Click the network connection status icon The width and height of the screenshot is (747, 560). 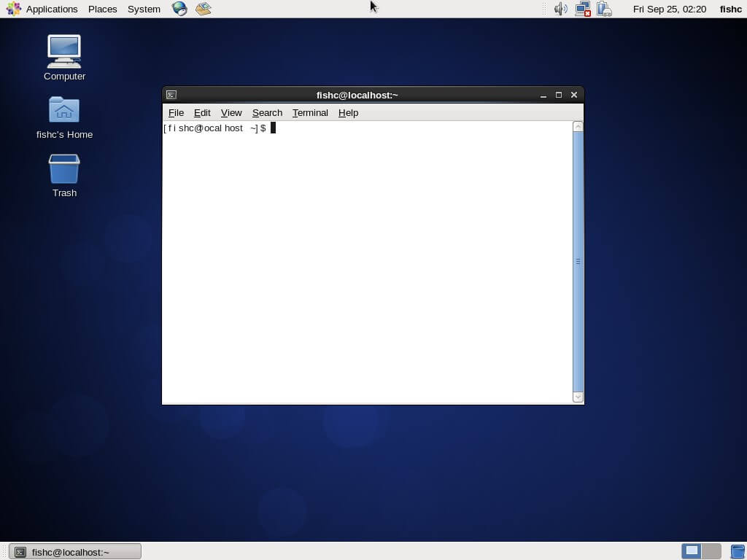582,9
